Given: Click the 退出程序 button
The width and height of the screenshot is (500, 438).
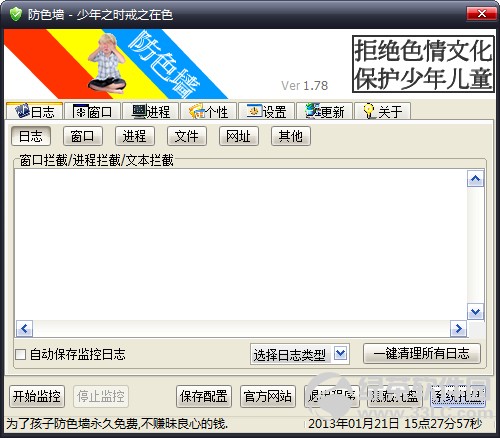Looking at the screenshot, I should point(332,396).
